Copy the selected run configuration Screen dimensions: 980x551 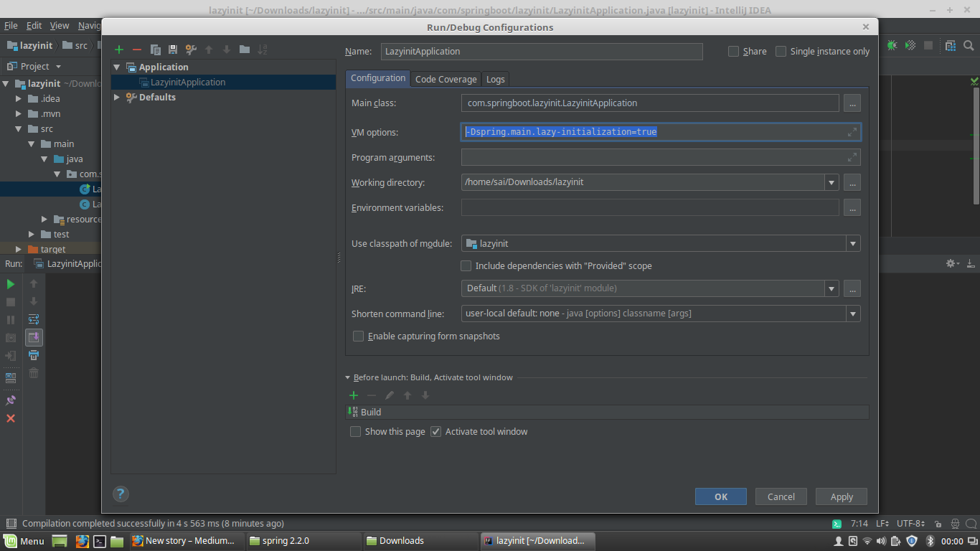tap(155, 50)
